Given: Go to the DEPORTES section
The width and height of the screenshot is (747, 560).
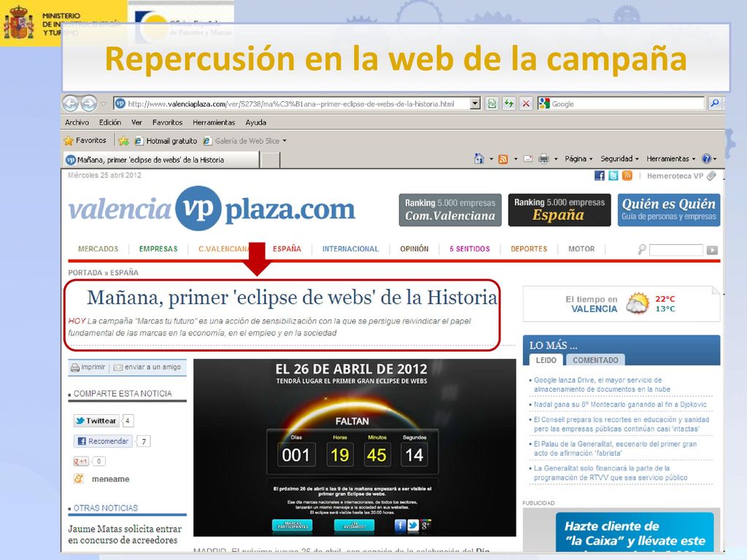Looking at the screenshot, I should point(529,249).
